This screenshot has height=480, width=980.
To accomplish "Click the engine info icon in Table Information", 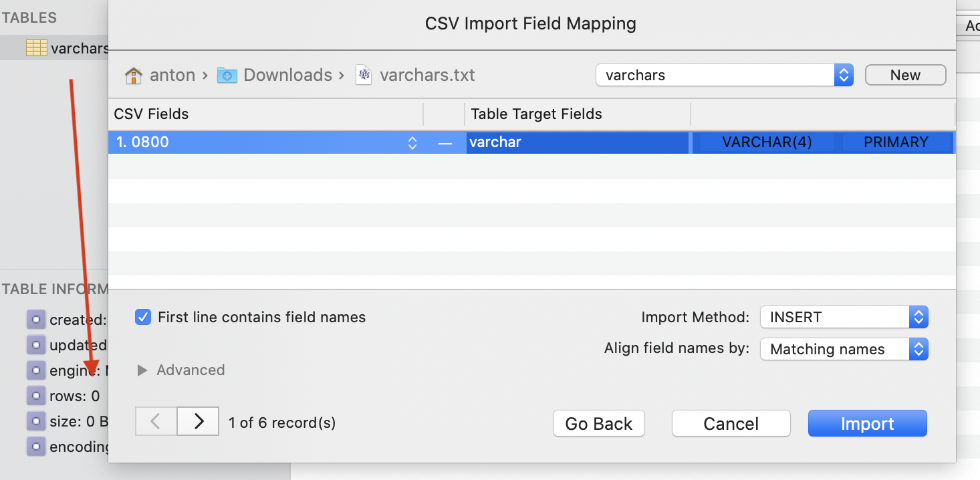I will [35, 370].
